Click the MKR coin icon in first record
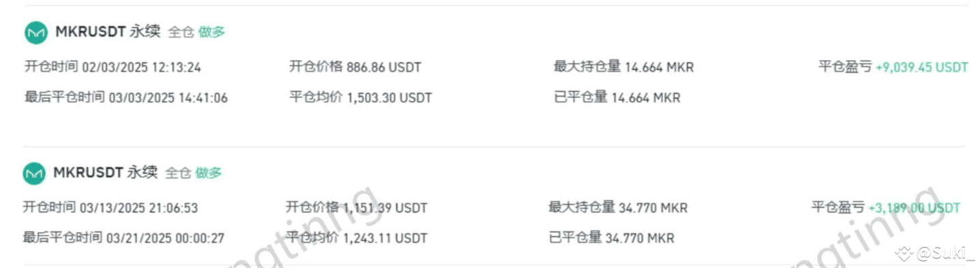980x268 pixels. coord(36,32)
